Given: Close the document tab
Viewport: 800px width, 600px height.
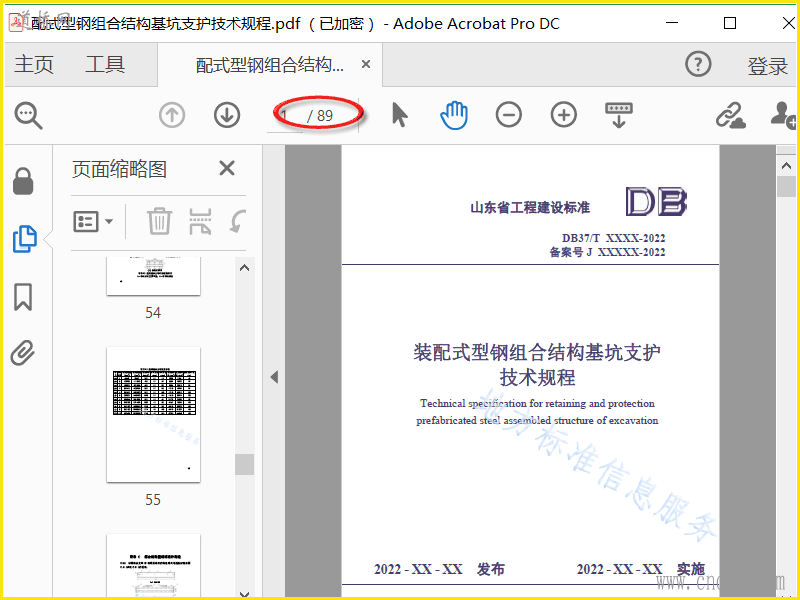Looking at the screenshot, I should point(366,64).
